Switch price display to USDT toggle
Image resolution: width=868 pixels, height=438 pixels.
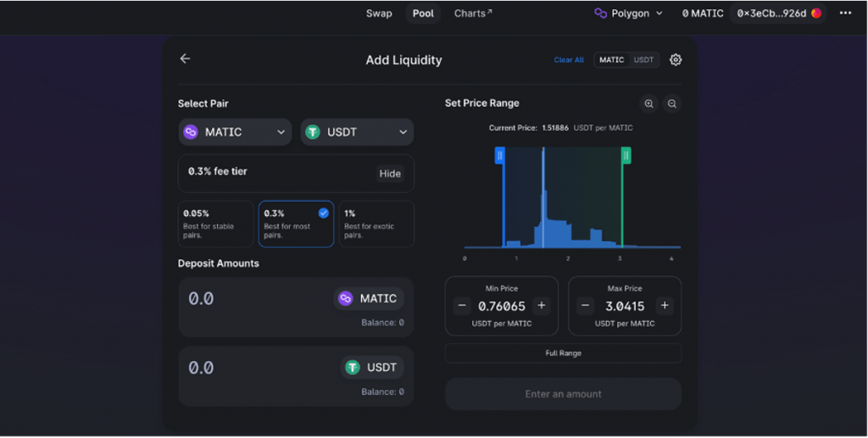[643, 60]
